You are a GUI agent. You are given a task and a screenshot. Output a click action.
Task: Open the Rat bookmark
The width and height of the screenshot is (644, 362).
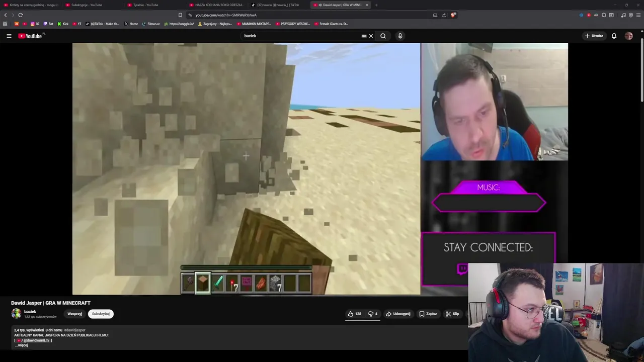coord(49,24)
